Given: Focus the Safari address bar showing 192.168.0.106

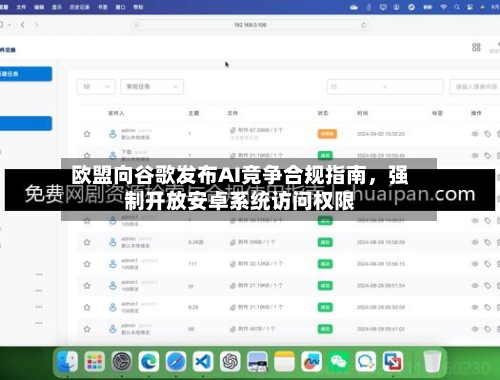Looking at the screenshot, I should click(x=250, y=25).
